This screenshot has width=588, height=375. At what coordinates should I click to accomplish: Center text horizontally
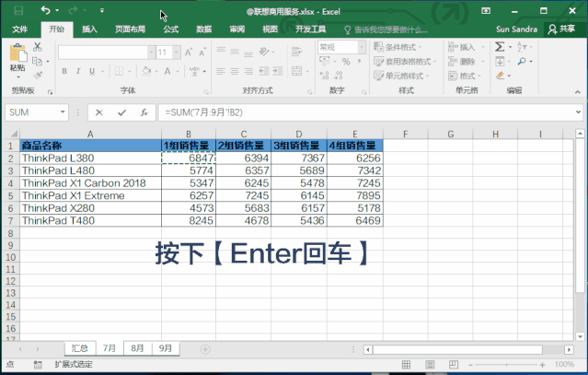click(x=235, y=71)
